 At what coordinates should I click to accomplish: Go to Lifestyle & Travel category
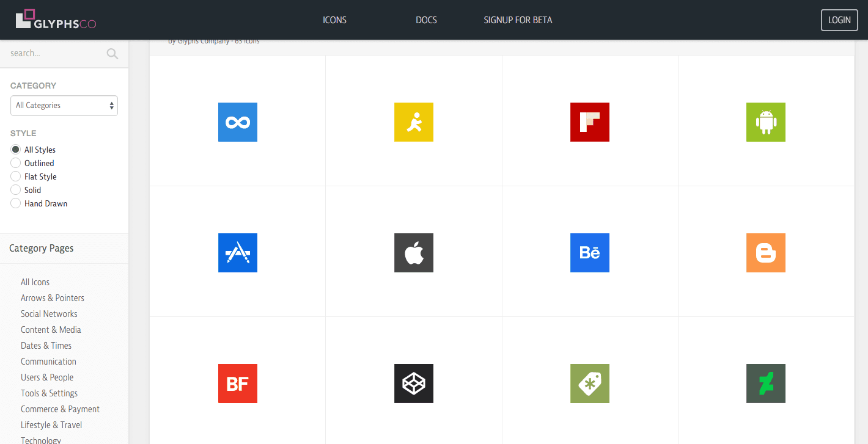[51, 425]
